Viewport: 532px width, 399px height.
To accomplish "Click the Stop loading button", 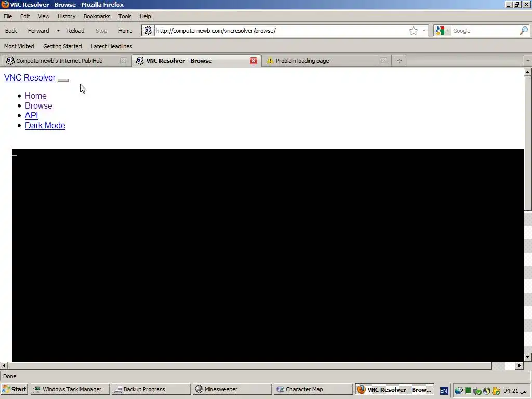I will click(101, 31).
